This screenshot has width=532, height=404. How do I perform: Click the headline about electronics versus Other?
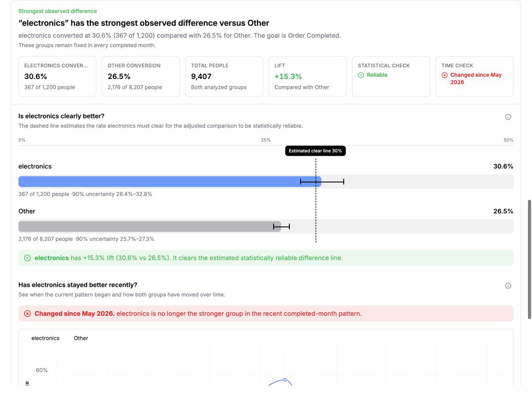coord(144,23)
